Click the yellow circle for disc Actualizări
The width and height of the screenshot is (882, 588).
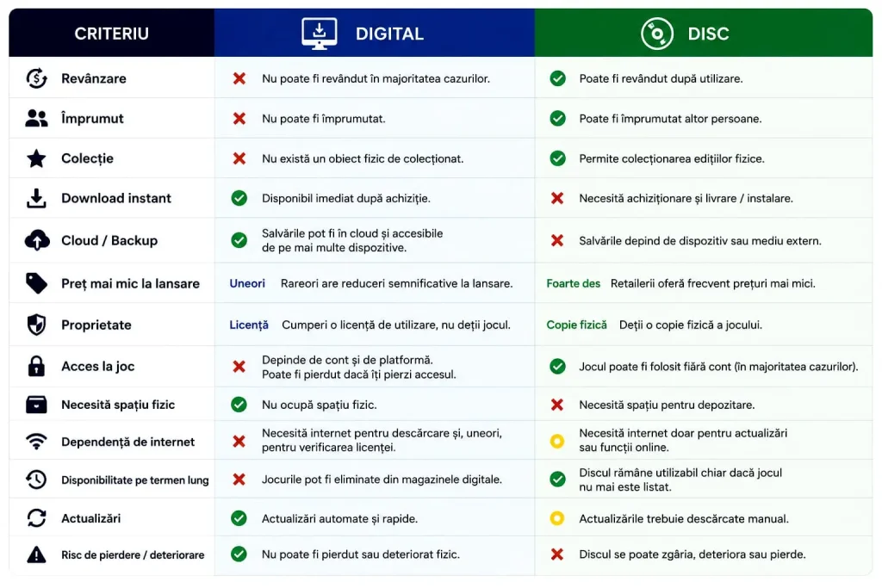click(x=557, y=518)
